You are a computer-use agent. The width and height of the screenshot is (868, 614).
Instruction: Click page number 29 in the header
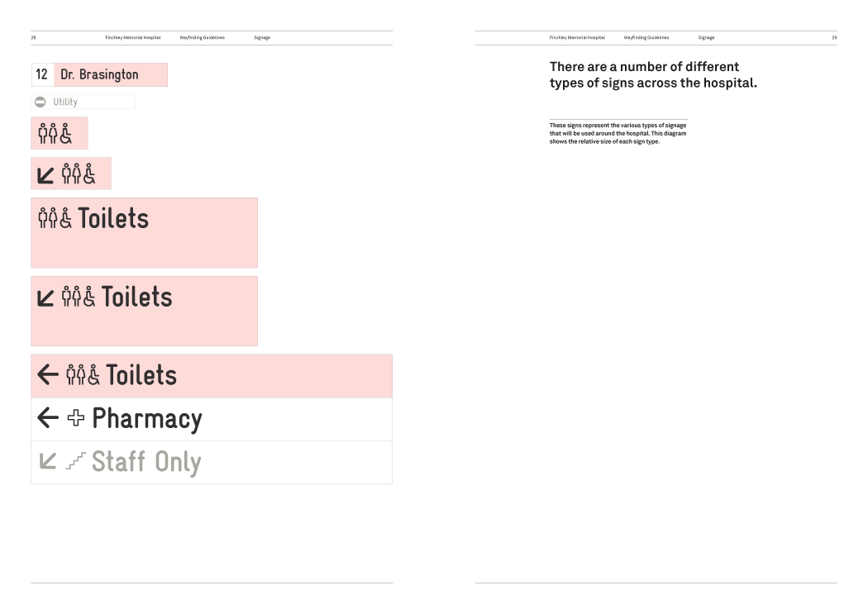pos(834,38)
